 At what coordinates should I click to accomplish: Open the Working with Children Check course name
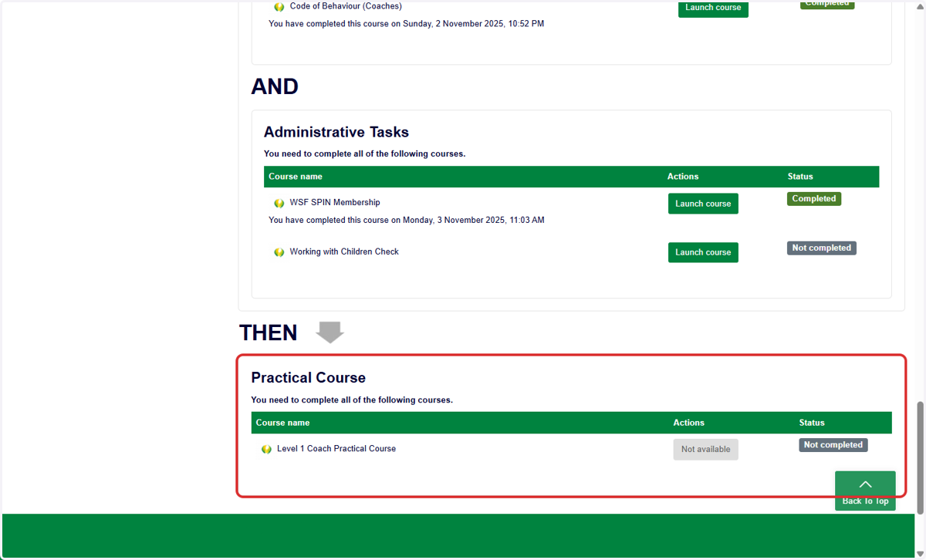pyautogui.click(x=344, y=251)
